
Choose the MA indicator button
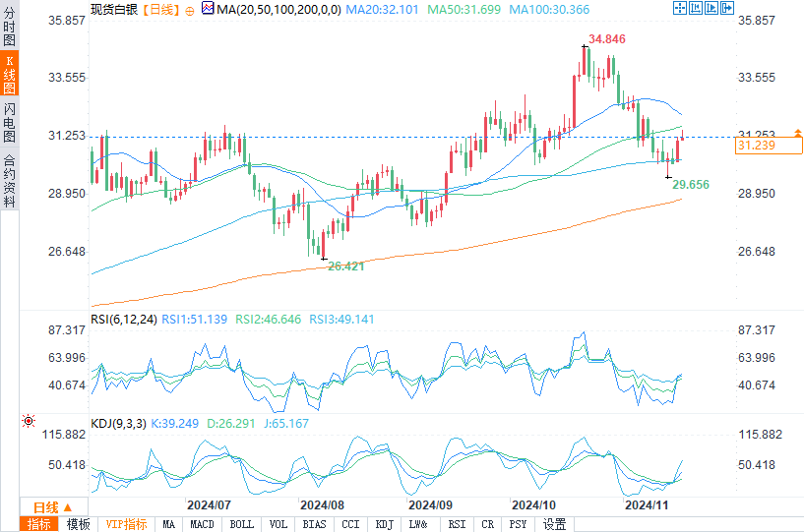tap(168, 524)
